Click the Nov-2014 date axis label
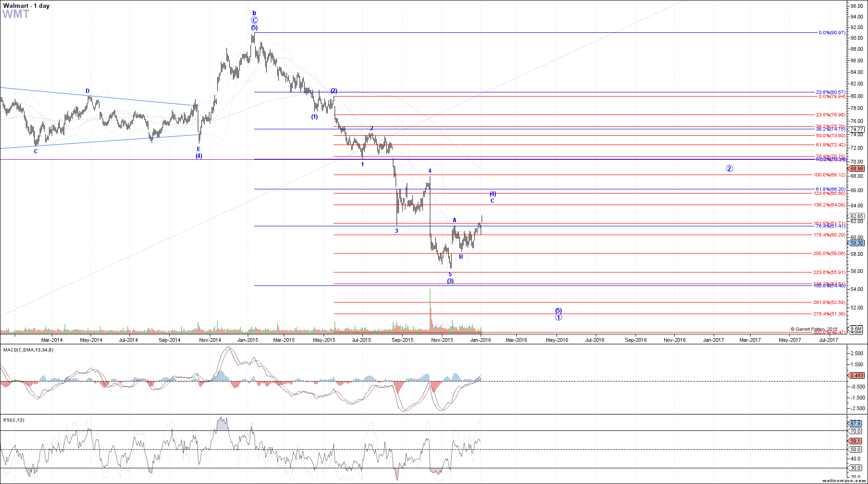Image resolution: width=868 pixels, height=484 pixels. click(210, 340)
